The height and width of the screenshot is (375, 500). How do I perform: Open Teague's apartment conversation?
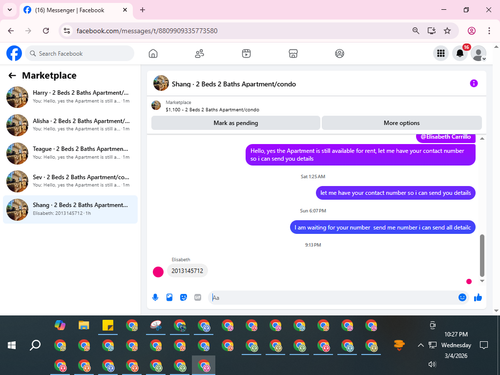coord(70,153)
